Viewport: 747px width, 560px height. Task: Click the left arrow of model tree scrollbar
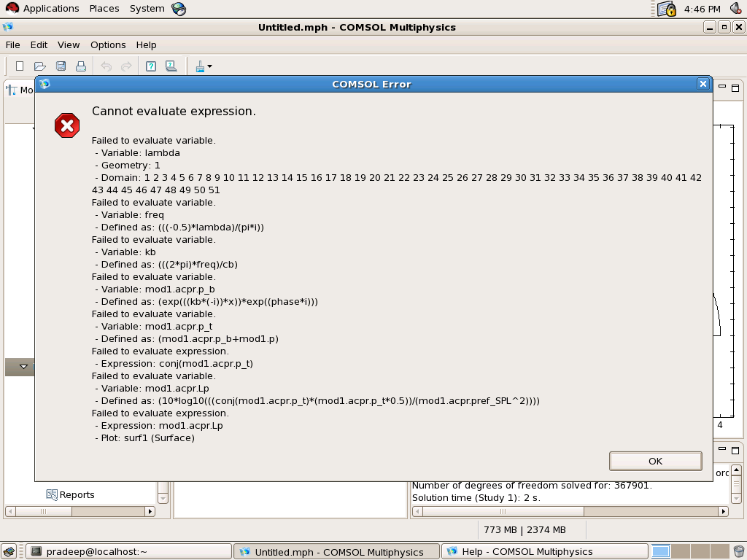tap(9, 511)
